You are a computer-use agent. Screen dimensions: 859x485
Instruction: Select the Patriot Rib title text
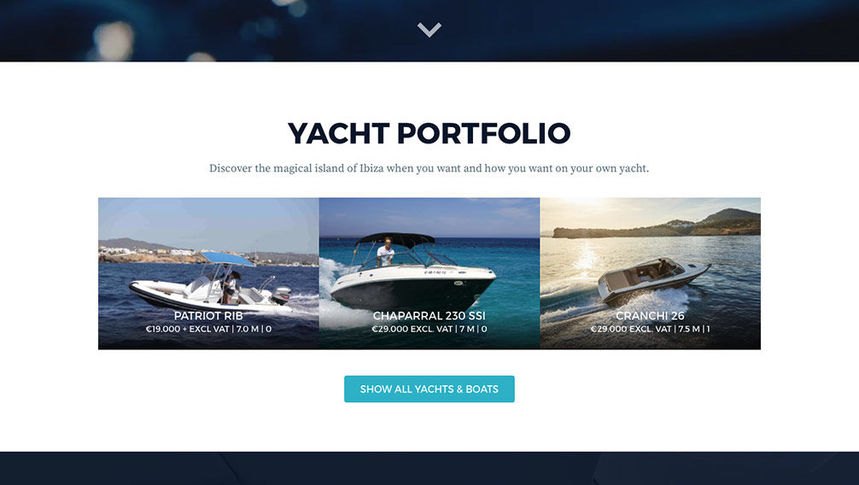pyautogui.click(x=208, y=316)
